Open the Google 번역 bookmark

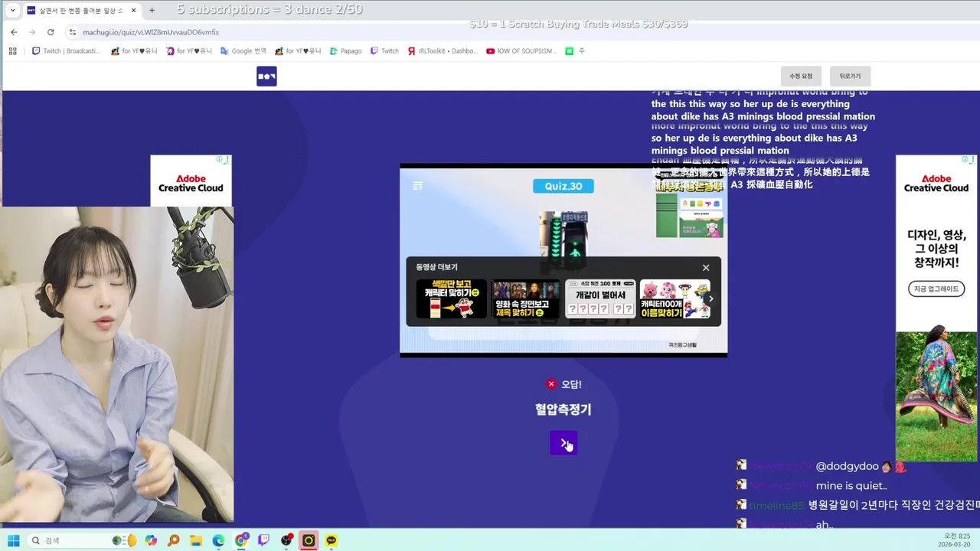243,51
